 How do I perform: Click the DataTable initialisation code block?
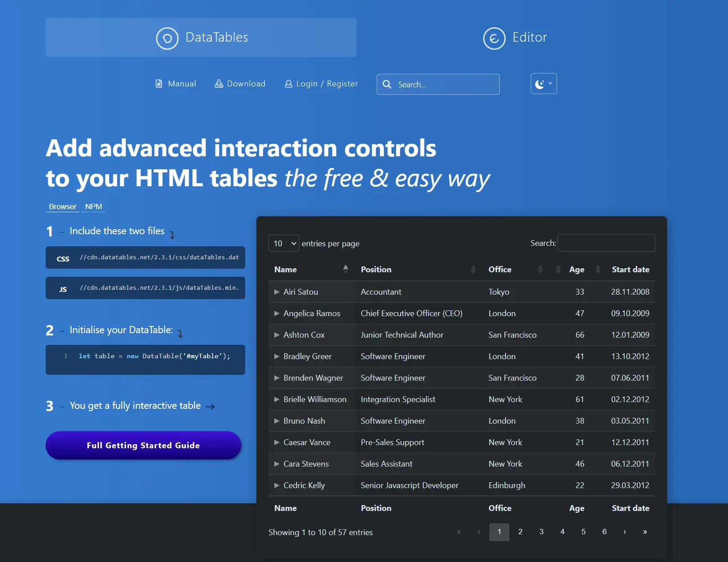pyautogui.click(x=145, y=360)
